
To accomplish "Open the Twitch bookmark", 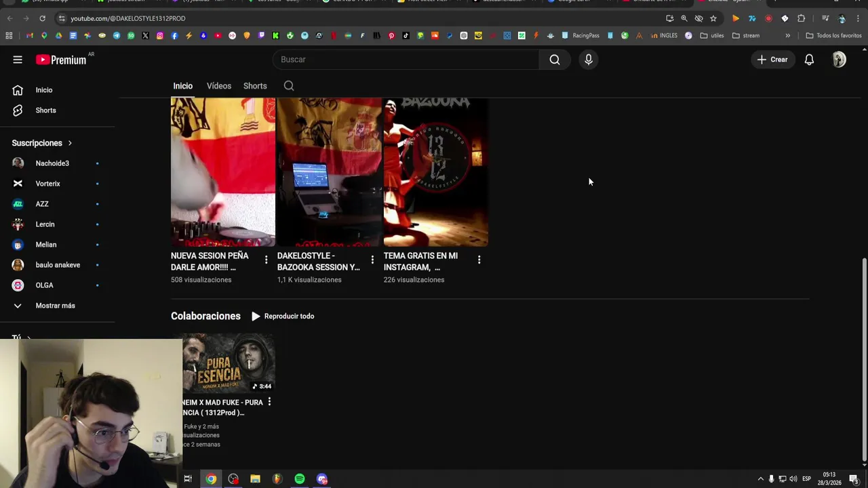I will 261,35.
